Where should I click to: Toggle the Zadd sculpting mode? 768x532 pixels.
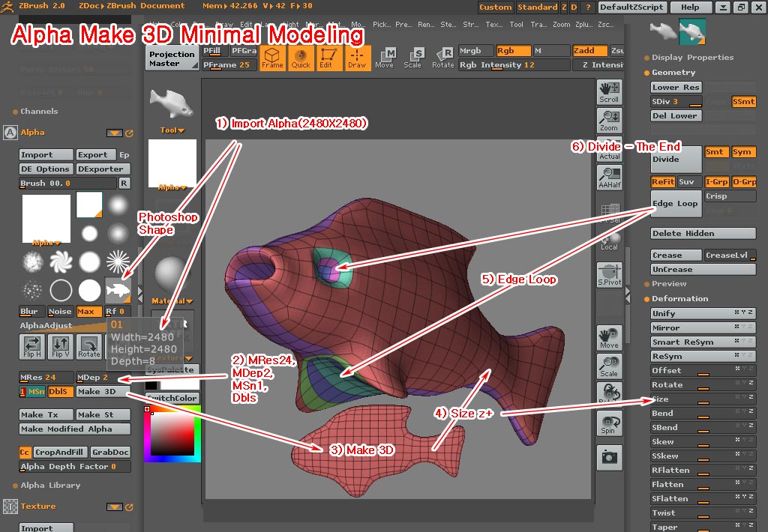(x=589, y=50)
